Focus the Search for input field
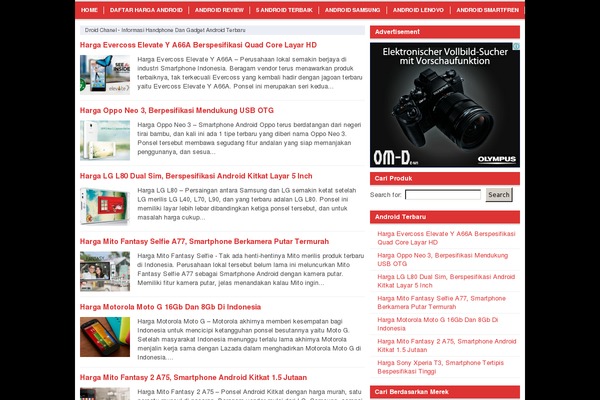This screenshot has height=400, width=600. pos(443,195)
